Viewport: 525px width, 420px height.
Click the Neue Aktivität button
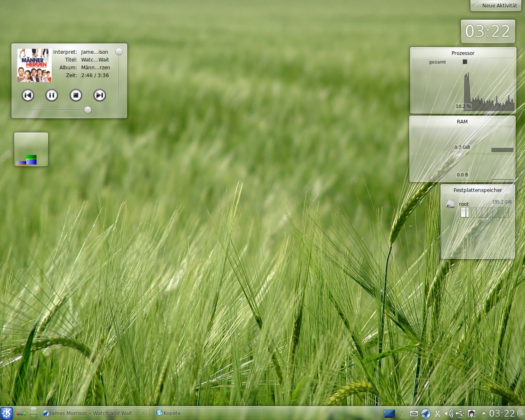[495, 5]
